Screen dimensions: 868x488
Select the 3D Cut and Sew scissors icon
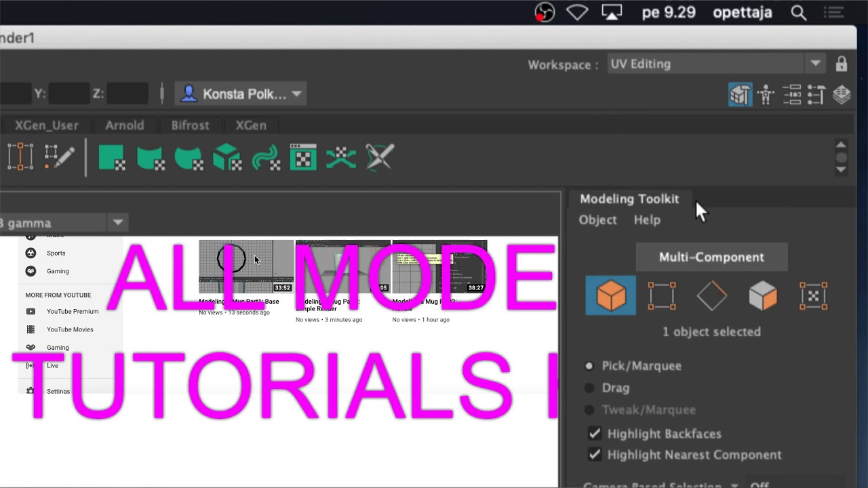(x=380, y=157)
